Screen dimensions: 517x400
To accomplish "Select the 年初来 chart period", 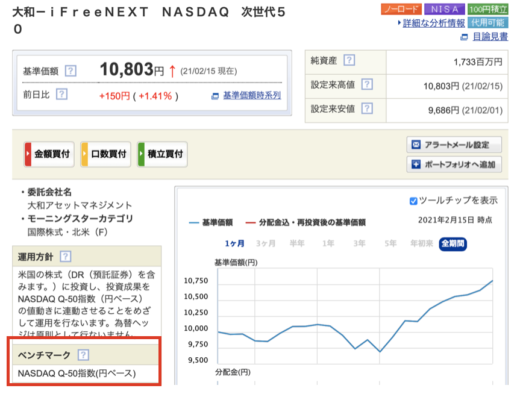I will [x=422, y=244].
